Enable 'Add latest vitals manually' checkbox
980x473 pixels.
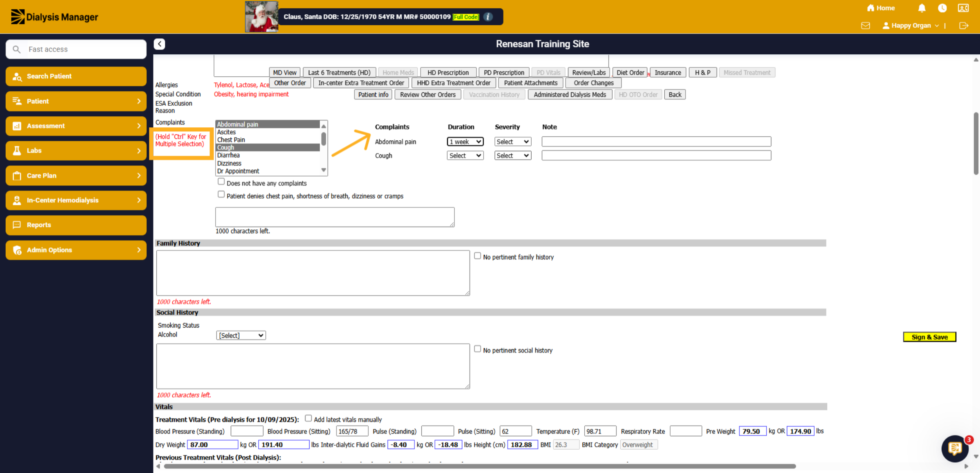(308, 418)
